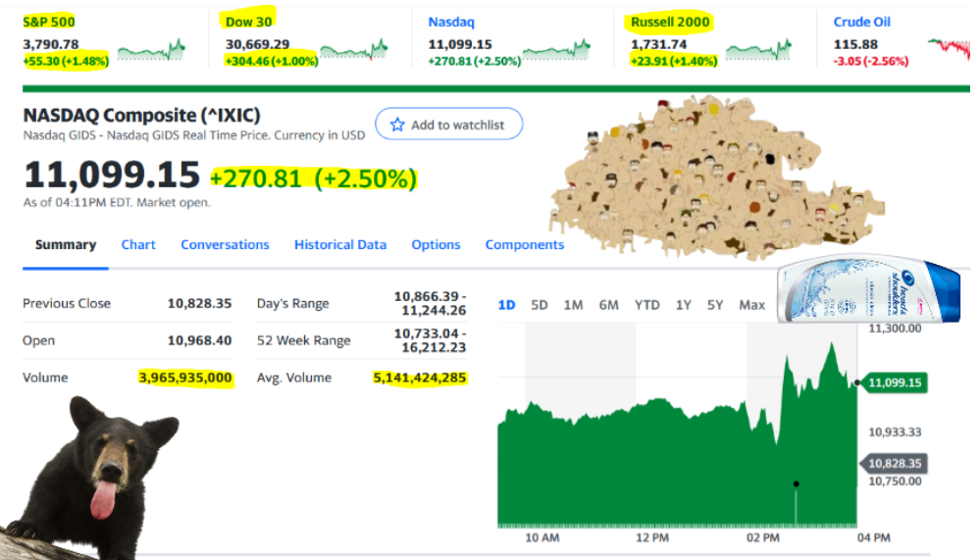This screenshot has width=980, height=560.
Task: Click the NASDAQ Composite (^IXIC) heading
Action: [141, 115]
